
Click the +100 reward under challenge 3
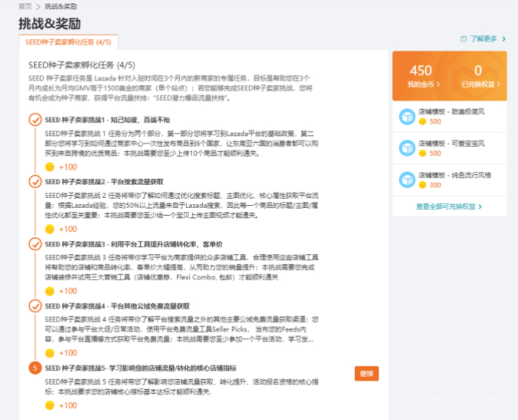click(x=67, y=291)
